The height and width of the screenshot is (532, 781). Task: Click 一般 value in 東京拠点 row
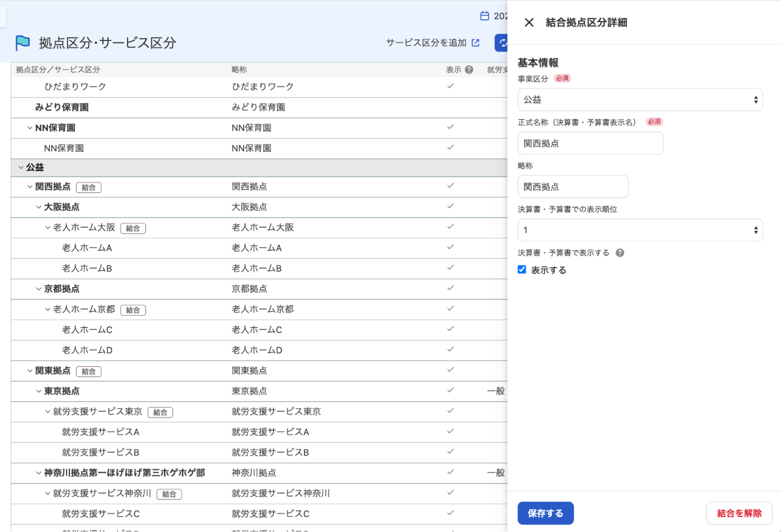(495, 391)
